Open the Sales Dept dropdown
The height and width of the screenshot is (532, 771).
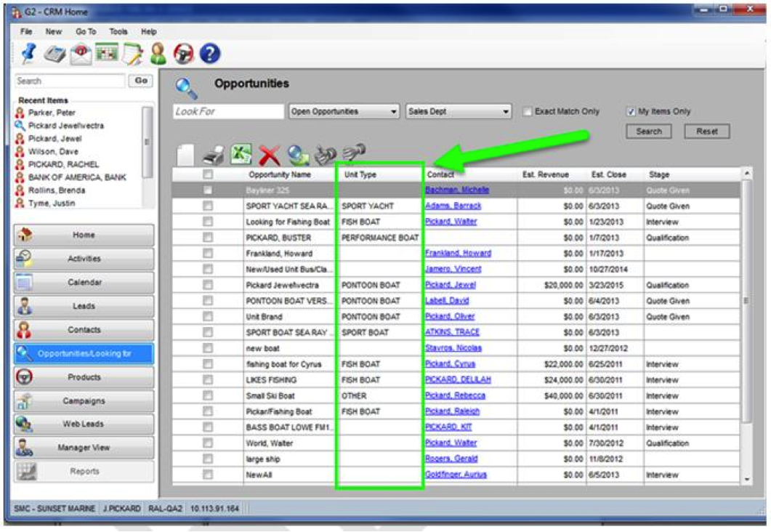coord(459,112)
